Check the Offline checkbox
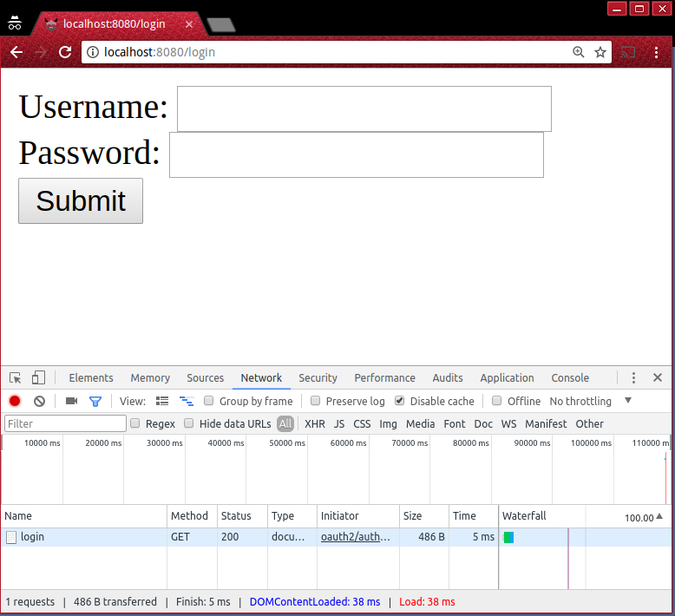The width and height of the screenshot is (675, 616). click(497, 402)
